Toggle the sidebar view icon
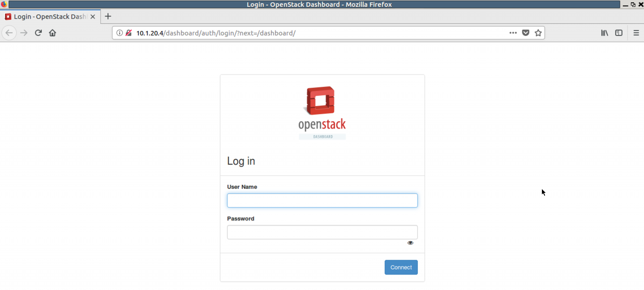 click(619, 33)
